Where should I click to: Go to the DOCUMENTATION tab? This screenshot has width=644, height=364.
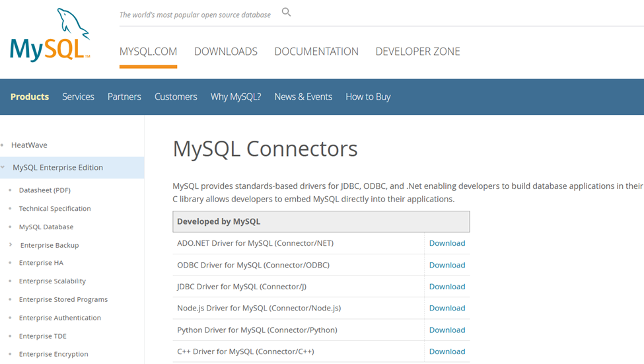click(x=316, y=52)
